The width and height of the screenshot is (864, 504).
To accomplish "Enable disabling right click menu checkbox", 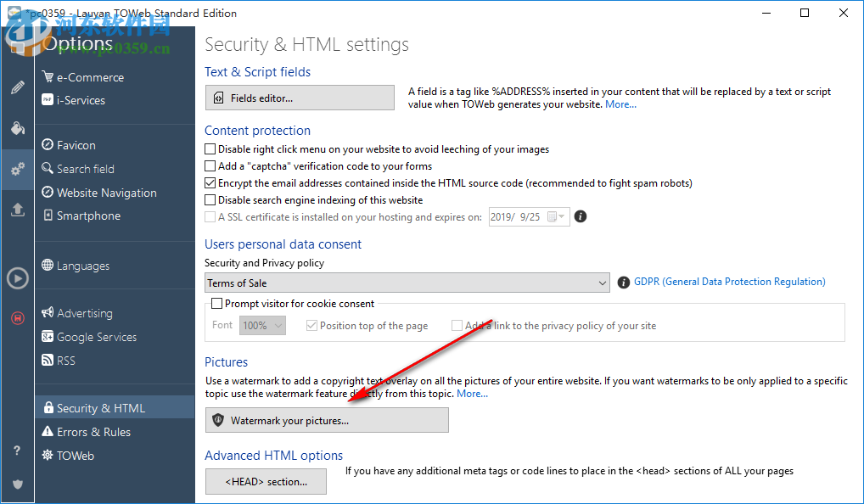I will 210,149.
